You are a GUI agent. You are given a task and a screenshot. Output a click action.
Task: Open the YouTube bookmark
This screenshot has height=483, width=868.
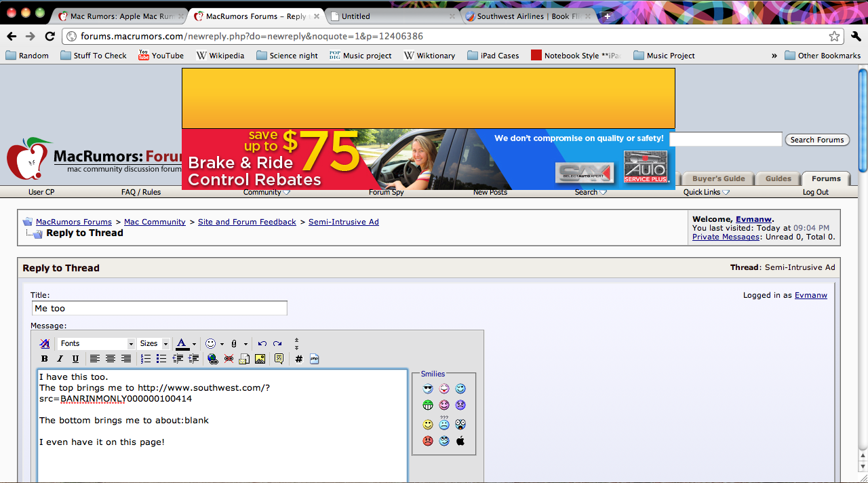(161, 56)
